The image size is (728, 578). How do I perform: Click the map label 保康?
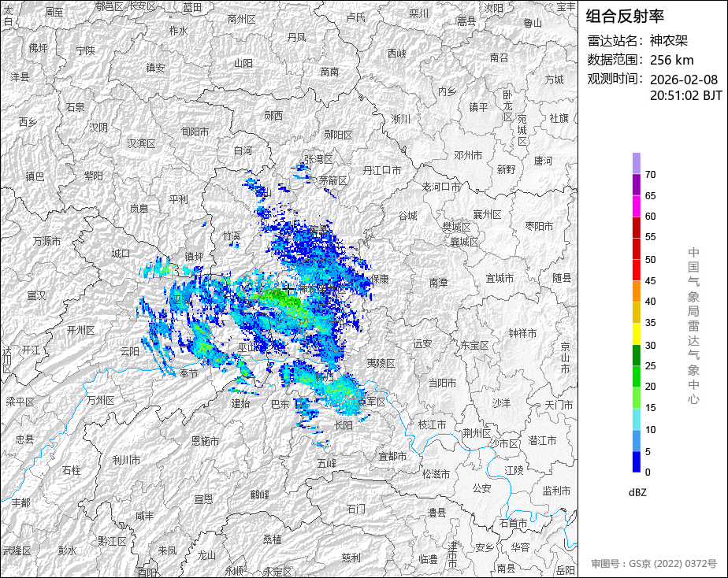click(x=380, y=279)
